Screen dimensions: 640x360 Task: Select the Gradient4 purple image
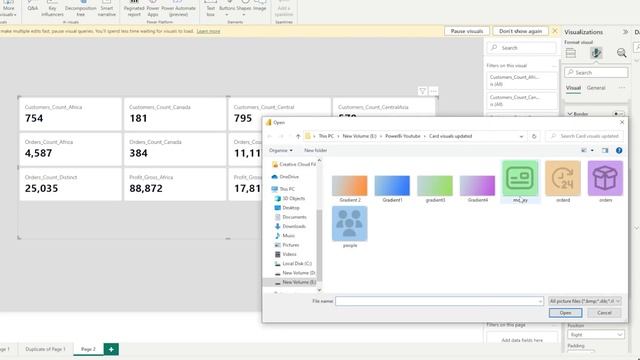pyautogui.click(x=478, y=189)
